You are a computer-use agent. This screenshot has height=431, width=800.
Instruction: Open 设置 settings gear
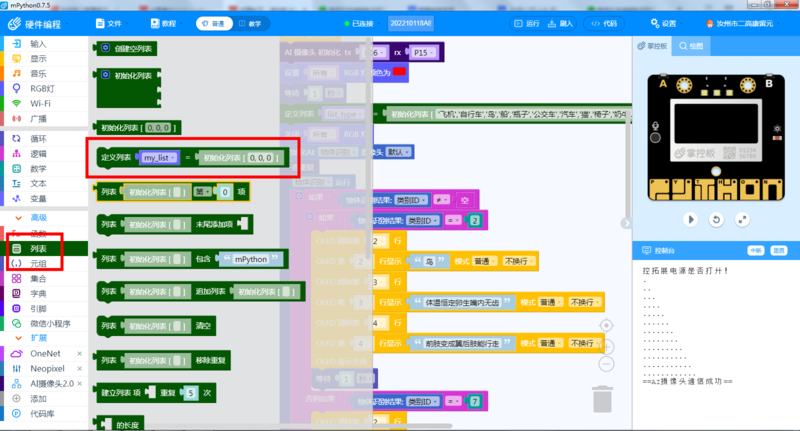tap(662, 23)
